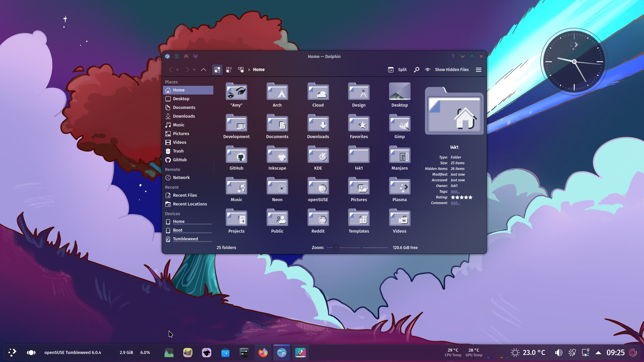Open the Design folder
This screenshot has width=644, height=362.
pyautogui.click(x=359, y=95)
